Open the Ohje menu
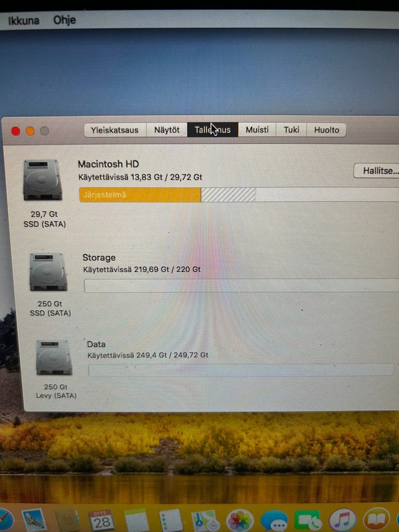399x532 pixels. [x=64, y=20]
